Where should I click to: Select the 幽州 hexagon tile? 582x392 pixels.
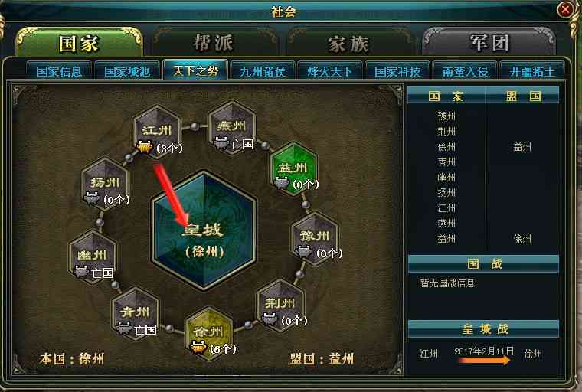(93, 257)
